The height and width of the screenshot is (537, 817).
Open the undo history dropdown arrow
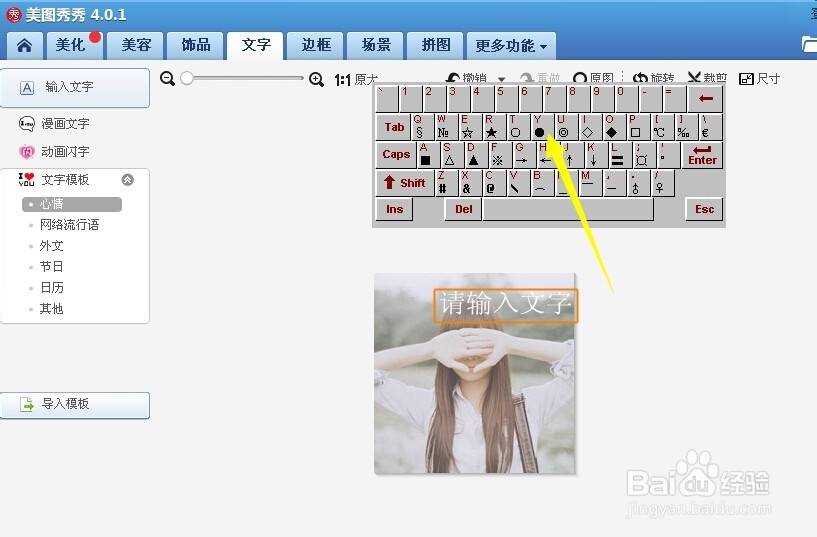click(x=501, y=79)
